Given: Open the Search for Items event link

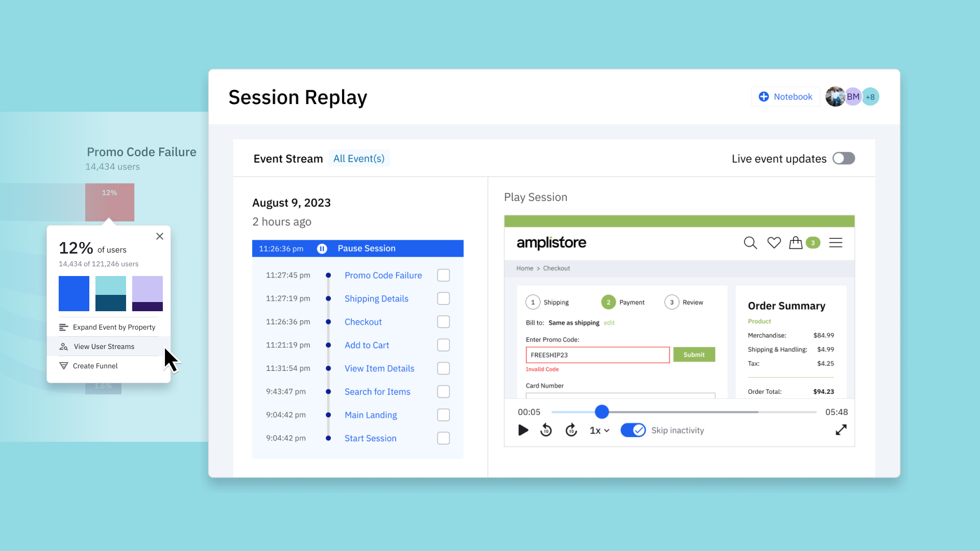Looking at the screenshot, I should point(377,391).
